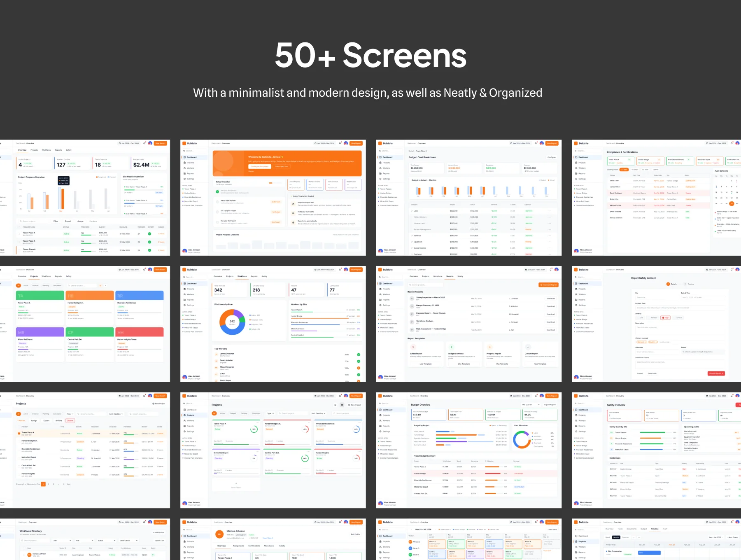Click Generate Report button on Reports screen

549,285
